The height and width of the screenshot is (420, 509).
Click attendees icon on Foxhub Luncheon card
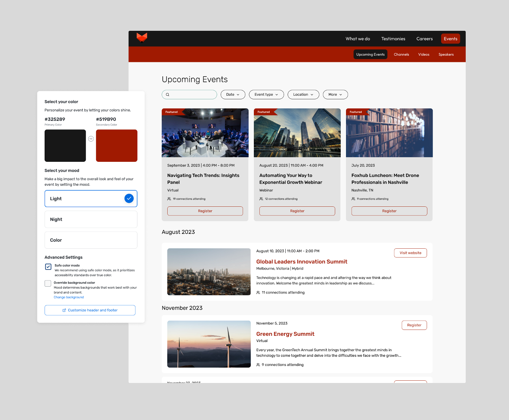coord(353,199)
